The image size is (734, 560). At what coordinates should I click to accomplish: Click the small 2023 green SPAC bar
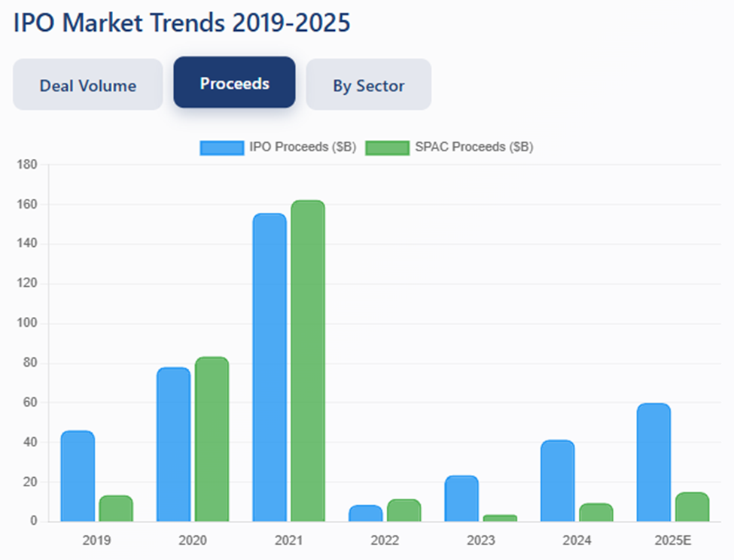click(x=500, y=518)
